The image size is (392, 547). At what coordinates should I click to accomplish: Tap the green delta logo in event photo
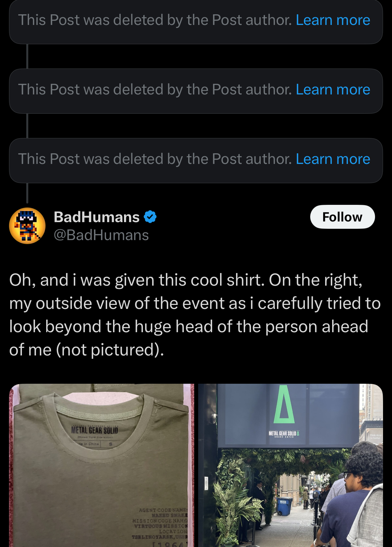(284, 404)
